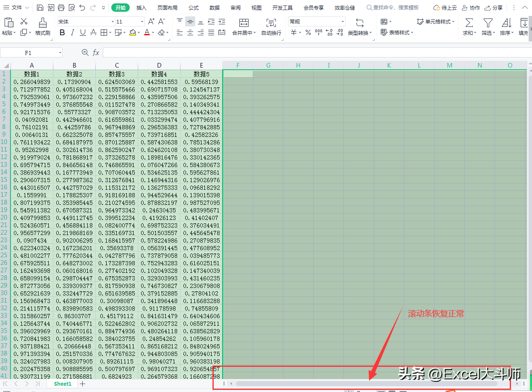The width and height of the screenshot is (532, 392).
Task: Open the font size dropdown showing 11
Action: coord(142,21)
